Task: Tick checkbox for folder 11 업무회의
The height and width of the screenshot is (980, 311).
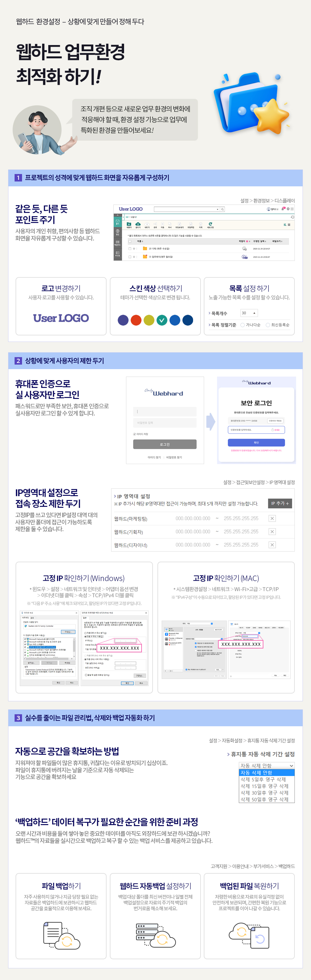Action: [130, 257]
